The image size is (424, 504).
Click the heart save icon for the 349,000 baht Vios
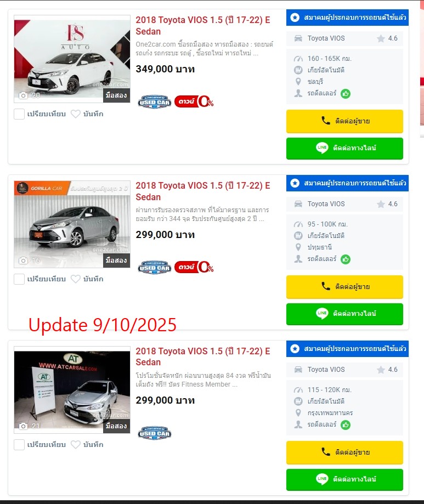76,114
